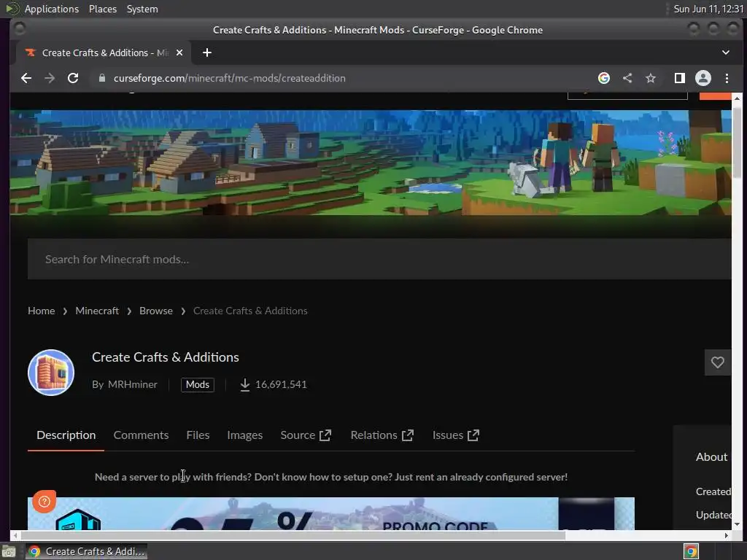Reload the CurseForge page
The height and width of the screenshot is (560, 747).
coord(73,78)
